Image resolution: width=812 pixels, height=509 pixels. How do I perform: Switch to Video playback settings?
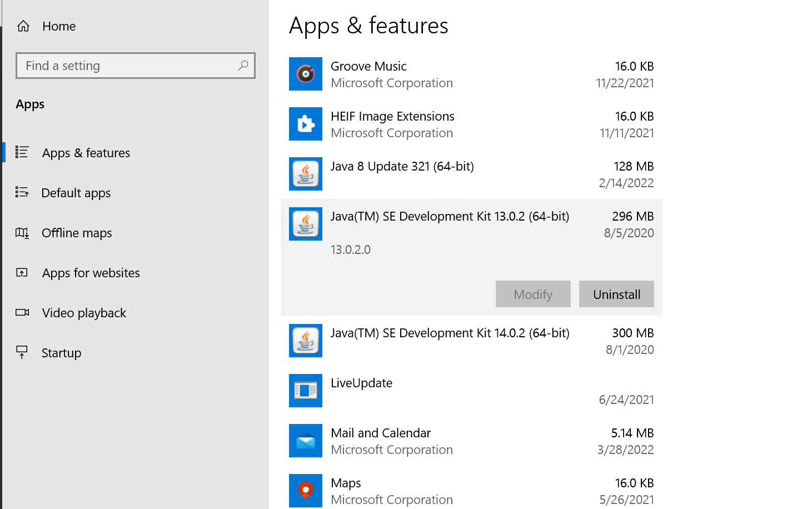(x=84, y=313)
